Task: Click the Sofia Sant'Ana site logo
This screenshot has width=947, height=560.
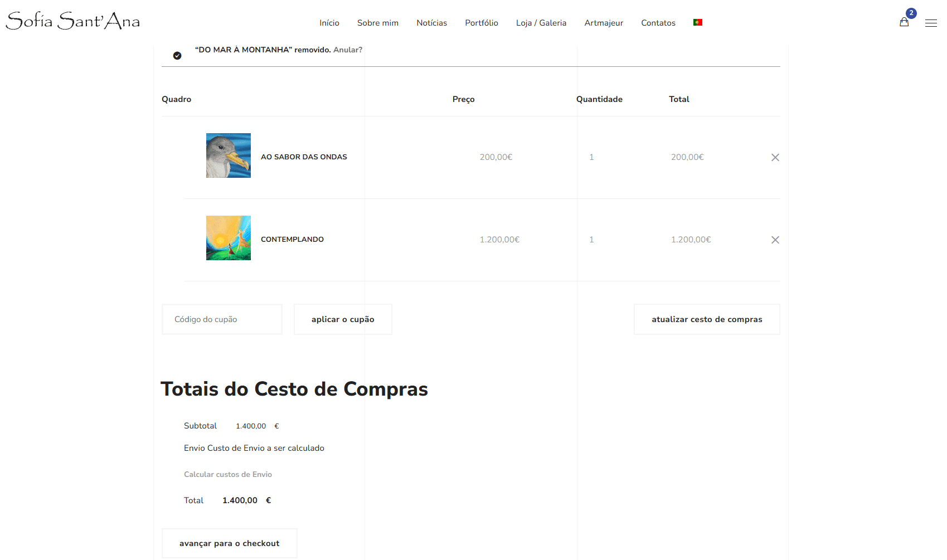Action: pyautogui.click(x=73, y=21)
